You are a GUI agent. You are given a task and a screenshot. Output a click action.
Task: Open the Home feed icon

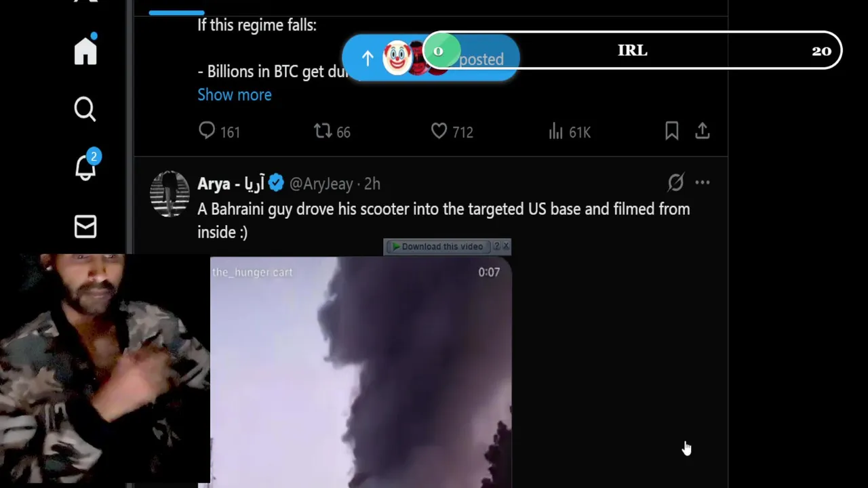[85, 52]
